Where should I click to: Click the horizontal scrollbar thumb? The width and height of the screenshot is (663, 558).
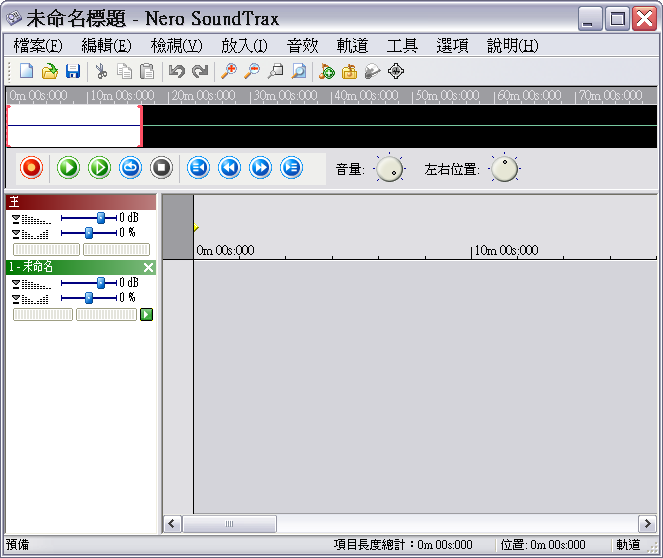click(230, 524)
